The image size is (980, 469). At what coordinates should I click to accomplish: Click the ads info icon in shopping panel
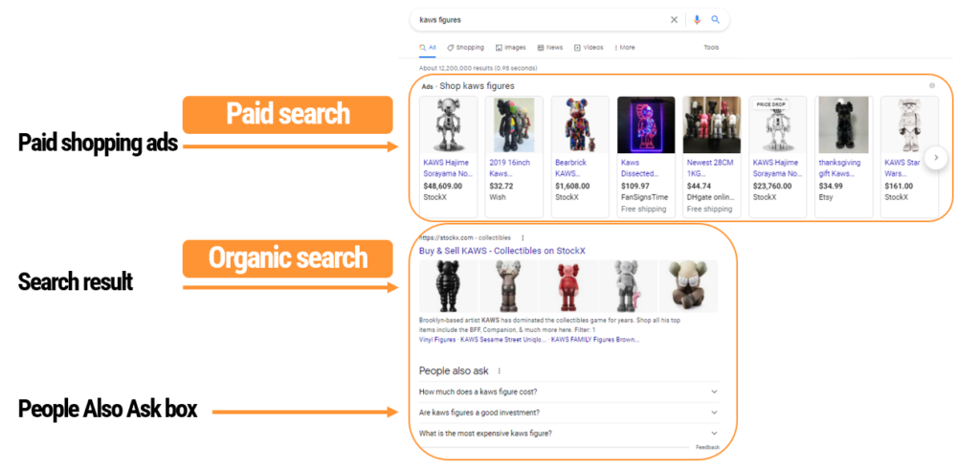(x=932, y=86)
